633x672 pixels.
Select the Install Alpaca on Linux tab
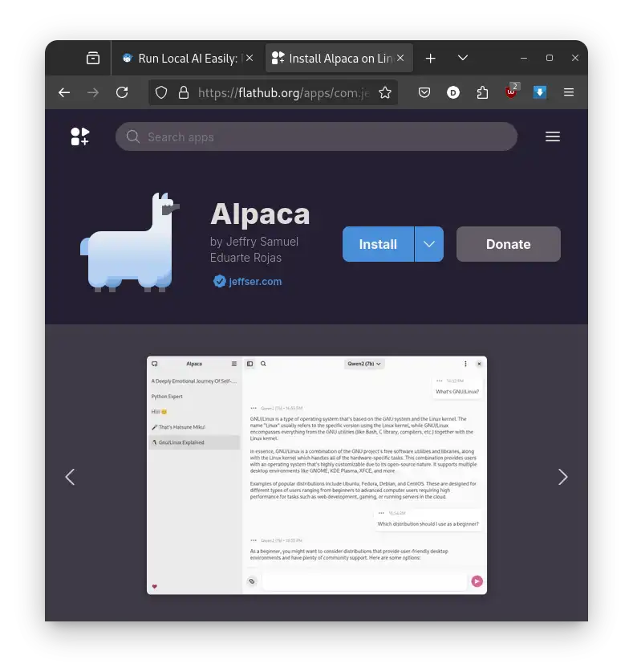pyautogui.click(x=339, y=58)
